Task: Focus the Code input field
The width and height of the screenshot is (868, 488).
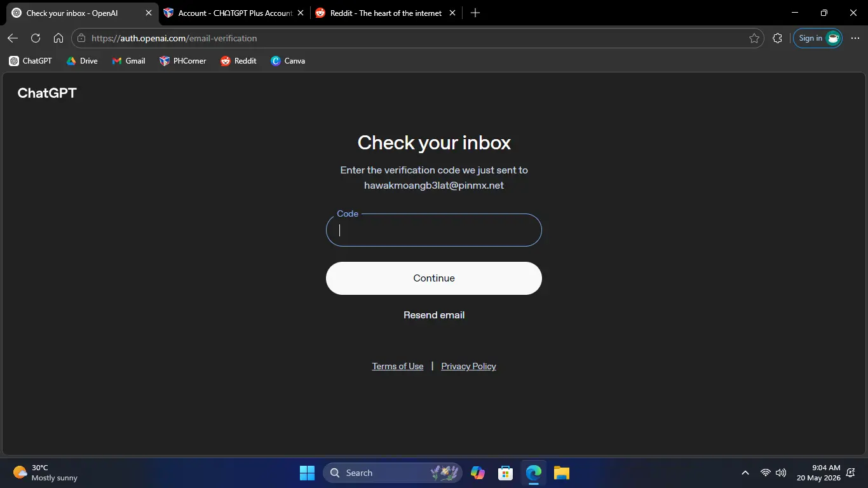Action: [434, 230]
